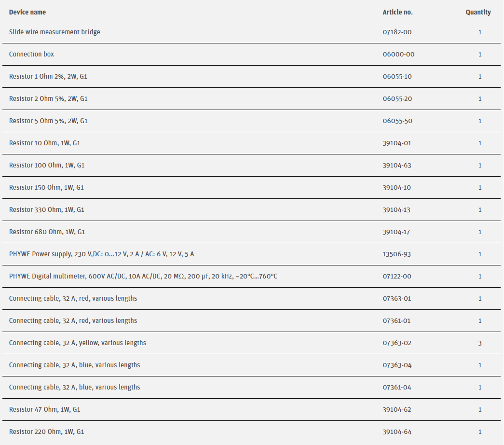Select the Resistor 47 Ohm device name
The image size is (504, 445).
pos(44,409)
